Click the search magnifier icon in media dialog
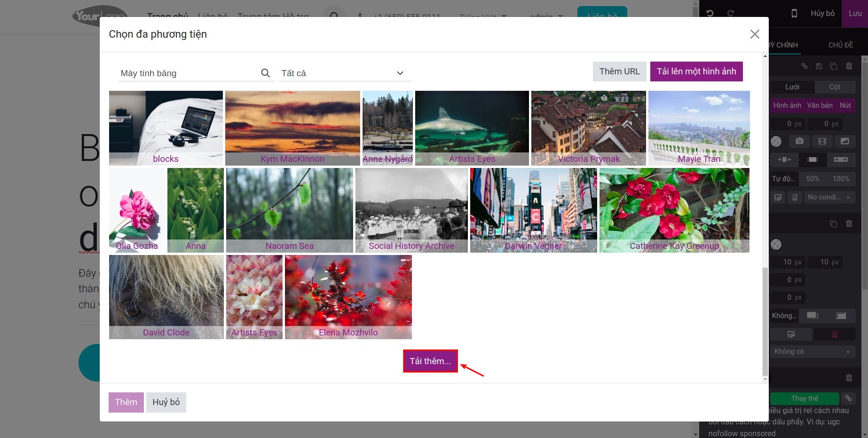Screen dimensions: 868x438 265,73
